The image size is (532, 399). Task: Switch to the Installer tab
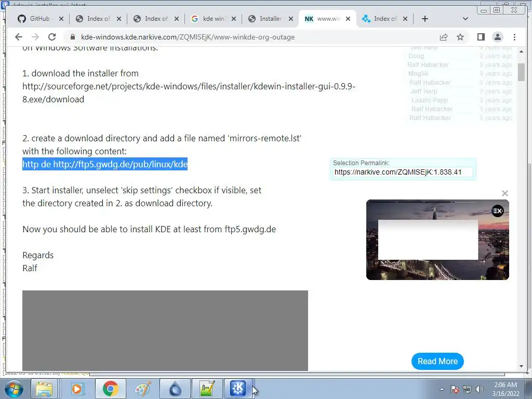270,19
